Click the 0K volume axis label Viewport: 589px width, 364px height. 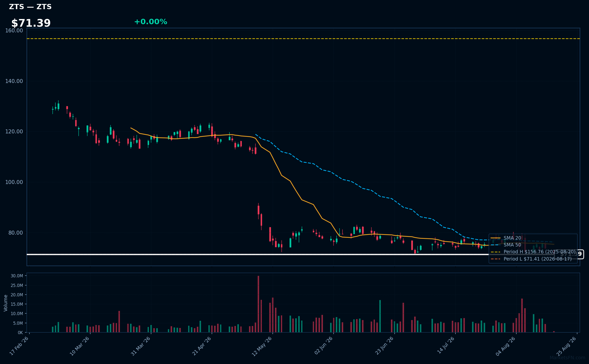pos(20,333)
